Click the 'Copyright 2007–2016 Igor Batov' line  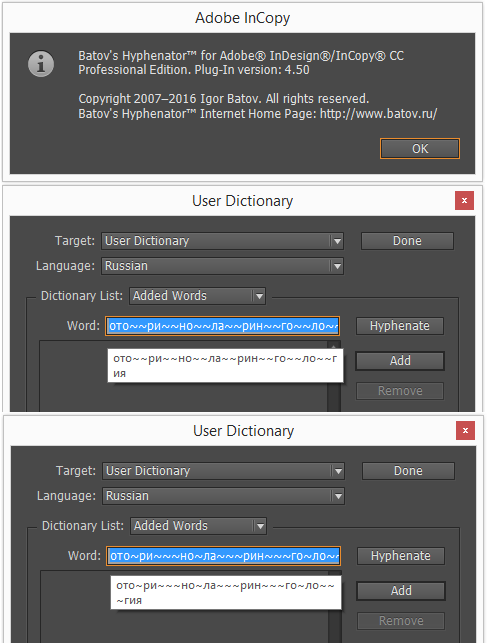coord(224,99)
